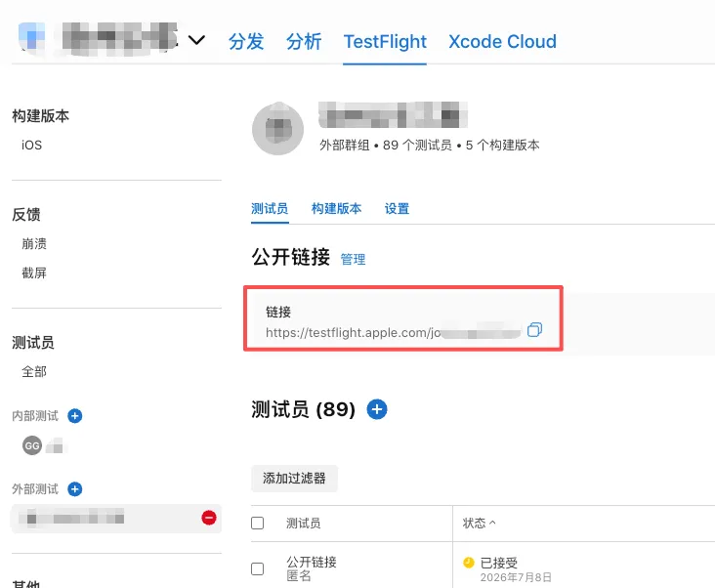The height and width of the screenshot is (588, 715).
Task: Open 崩溃 feedback in sidebar
Action: click(34, 244)
